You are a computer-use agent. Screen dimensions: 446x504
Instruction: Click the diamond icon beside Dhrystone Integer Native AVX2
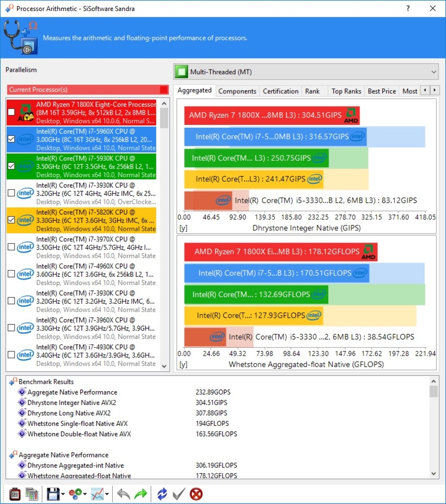22,402
